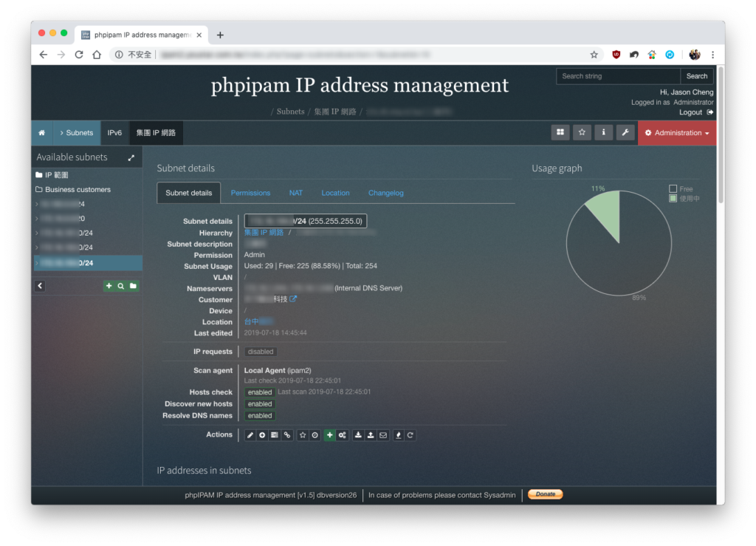Click the sidebar green search magnifier icon
The image size is (756, 546).
pos(121,286)
